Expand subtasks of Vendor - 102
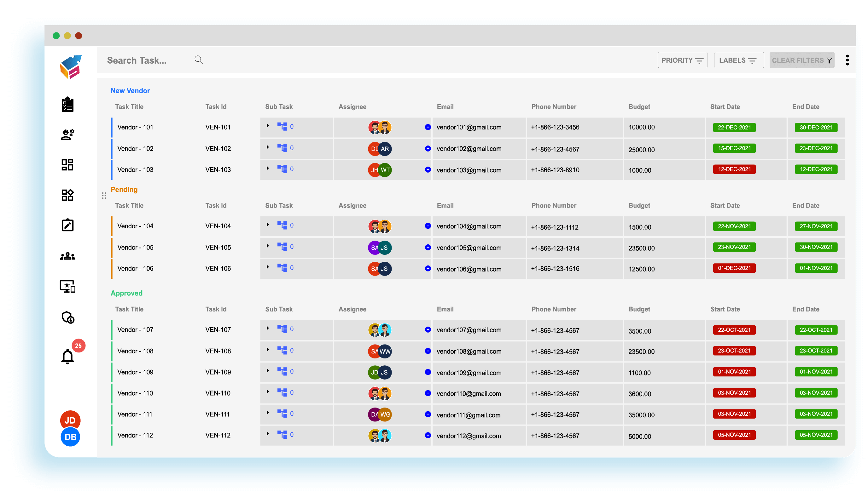 tap(268, 147)
